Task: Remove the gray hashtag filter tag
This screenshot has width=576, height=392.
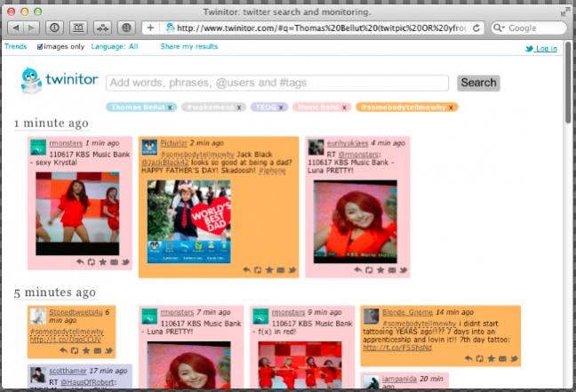Action: tap(239, 108)
